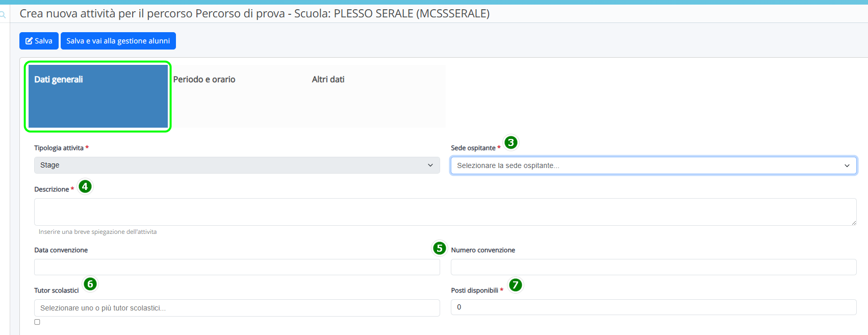Viewport: 868px width, 335px height.
Task: Click the green number 6 badge
Action: tap(90, 284)
